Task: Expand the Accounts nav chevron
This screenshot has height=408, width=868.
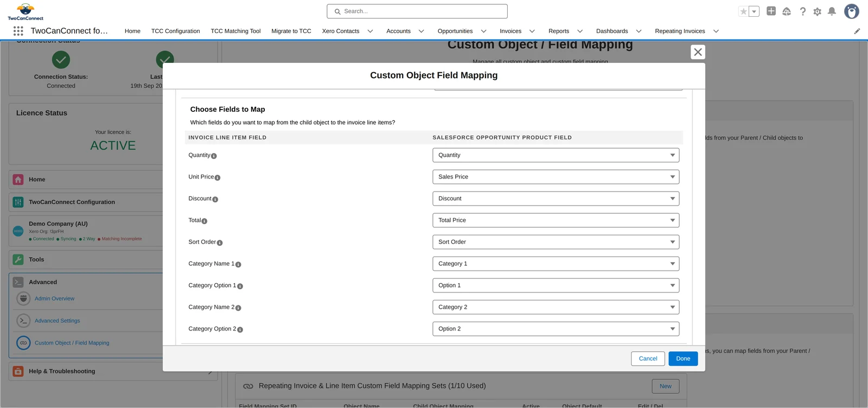Action: click(x=422, y=31)
